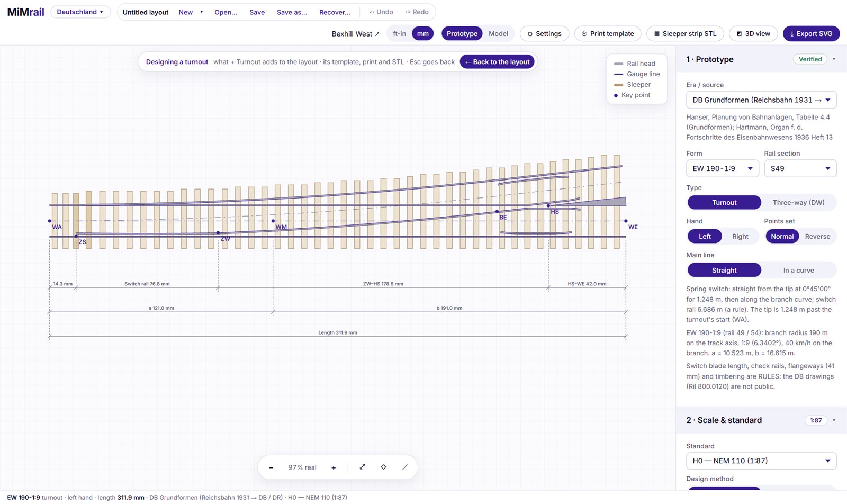
Task: Export SVG file
Action: click(x=811, y=33)
